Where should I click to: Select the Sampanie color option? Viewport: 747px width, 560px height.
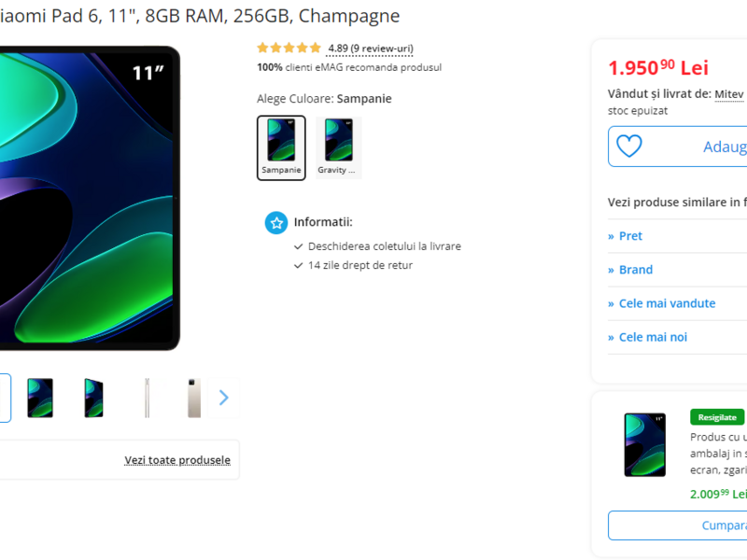(x=281, y=147)
